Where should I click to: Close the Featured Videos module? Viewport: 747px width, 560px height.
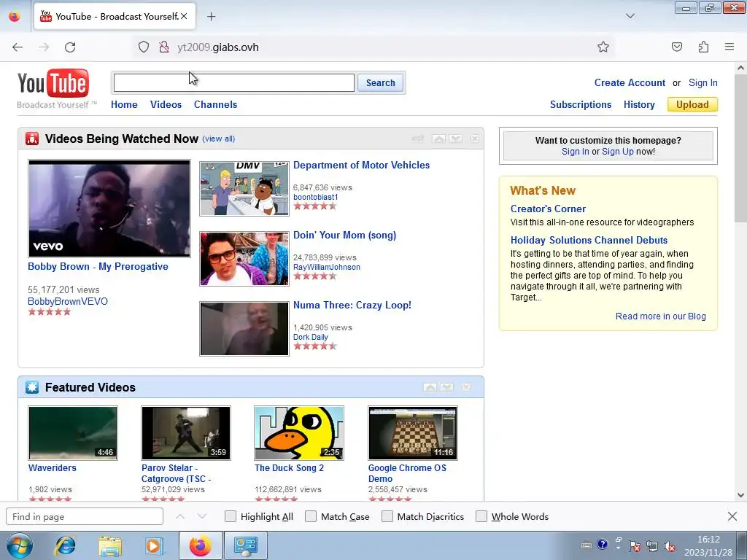[x=466, y=387]
